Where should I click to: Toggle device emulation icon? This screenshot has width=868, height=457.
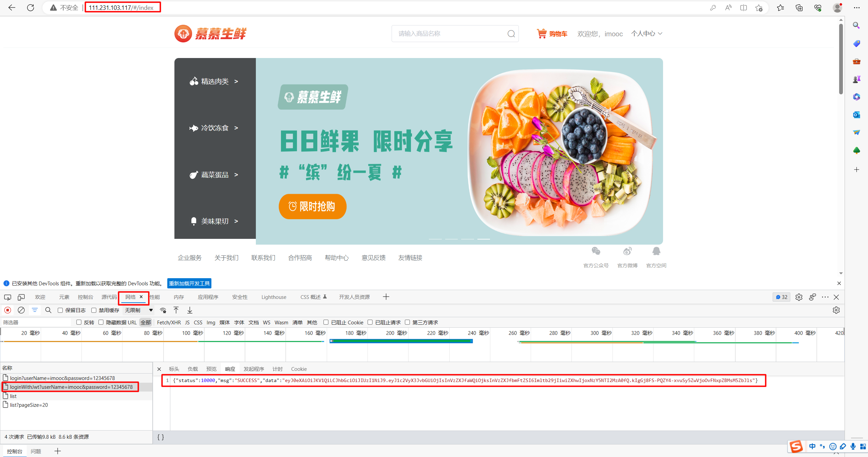[x=21, y=297]
